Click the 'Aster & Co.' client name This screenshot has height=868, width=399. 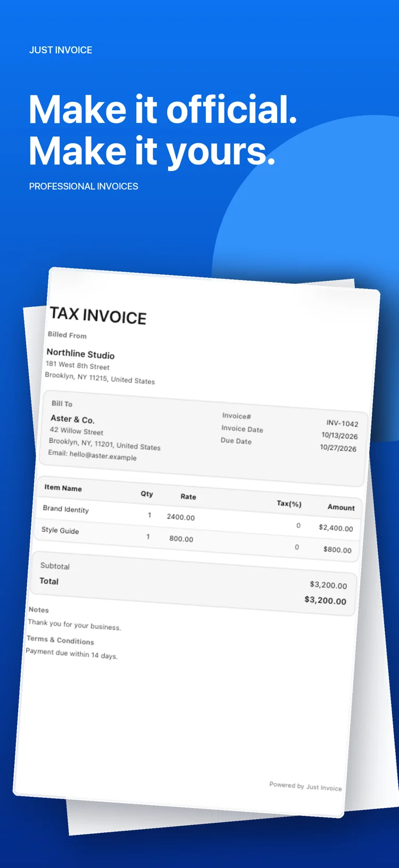coord(72,419)
